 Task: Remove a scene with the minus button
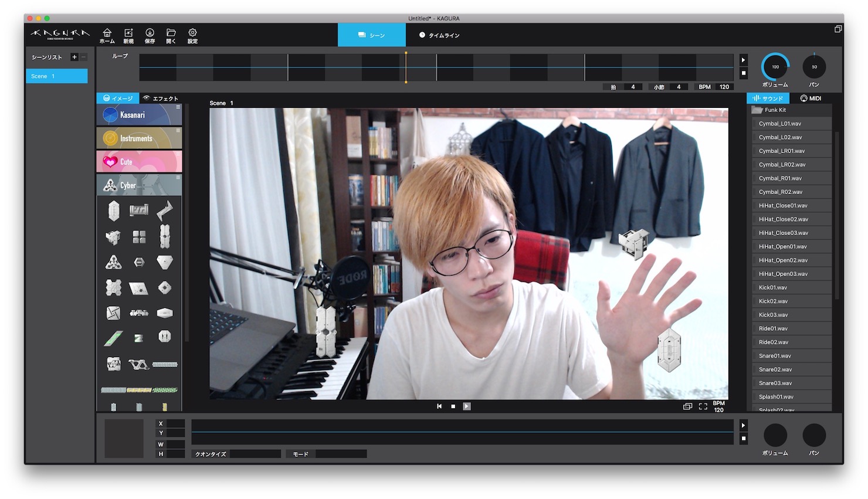click(83, 57)
